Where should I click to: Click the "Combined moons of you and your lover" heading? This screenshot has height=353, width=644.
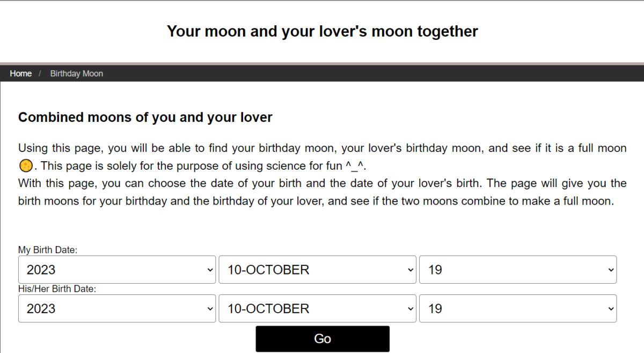point(145,117)
